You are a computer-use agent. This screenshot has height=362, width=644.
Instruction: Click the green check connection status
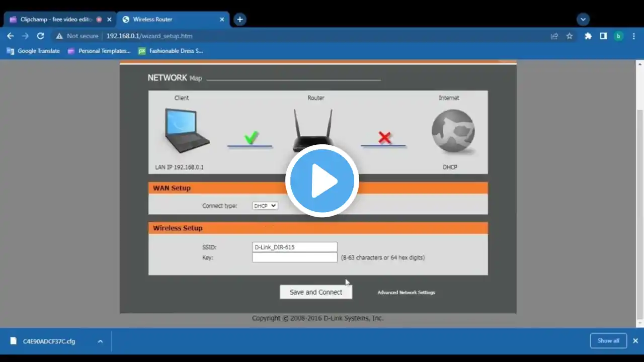[x=251, y=137]
